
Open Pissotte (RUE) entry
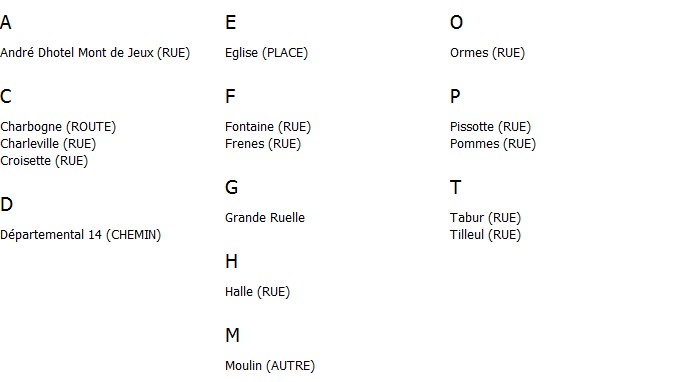pyautogui.click(x=490, y=127)
